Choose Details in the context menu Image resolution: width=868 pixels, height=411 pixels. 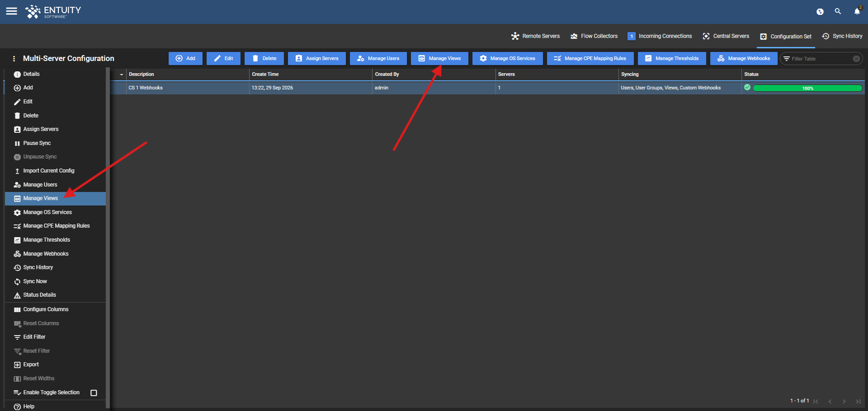click(x=55, y=74)
